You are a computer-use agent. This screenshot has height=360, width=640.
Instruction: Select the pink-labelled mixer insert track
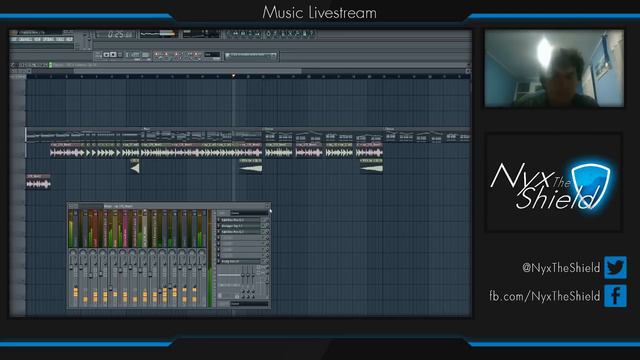click(x=125, y=229)
